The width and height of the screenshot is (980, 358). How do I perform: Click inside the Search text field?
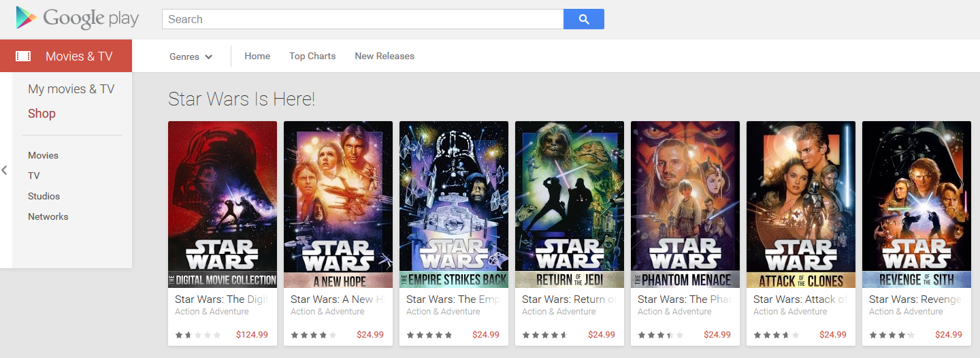point(362,19)
